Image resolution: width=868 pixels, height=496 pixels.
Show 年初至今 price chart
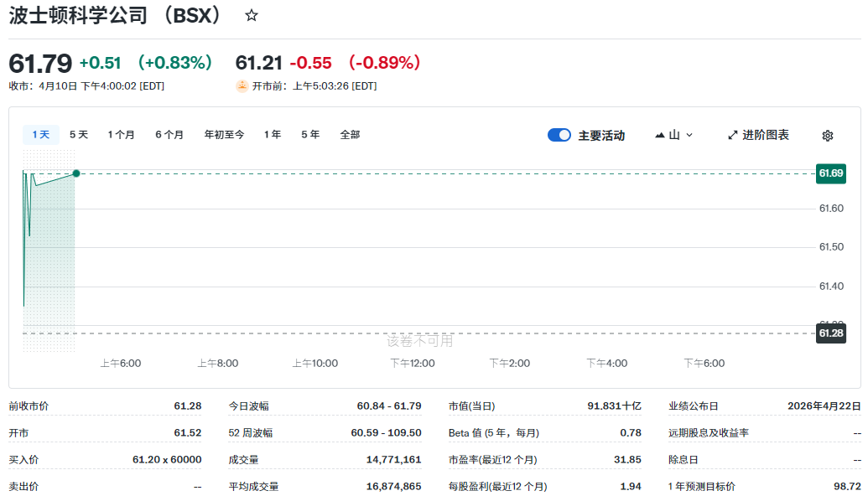point(224,135)
